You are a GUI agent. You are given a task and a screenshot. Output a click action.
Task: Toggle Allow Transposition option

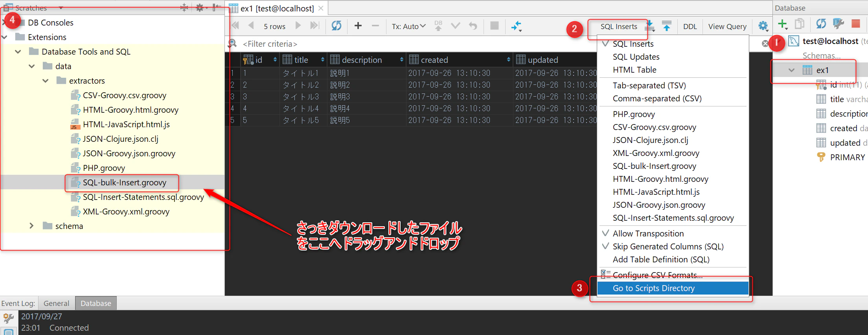pyautogui.click(x=648, y=234)
